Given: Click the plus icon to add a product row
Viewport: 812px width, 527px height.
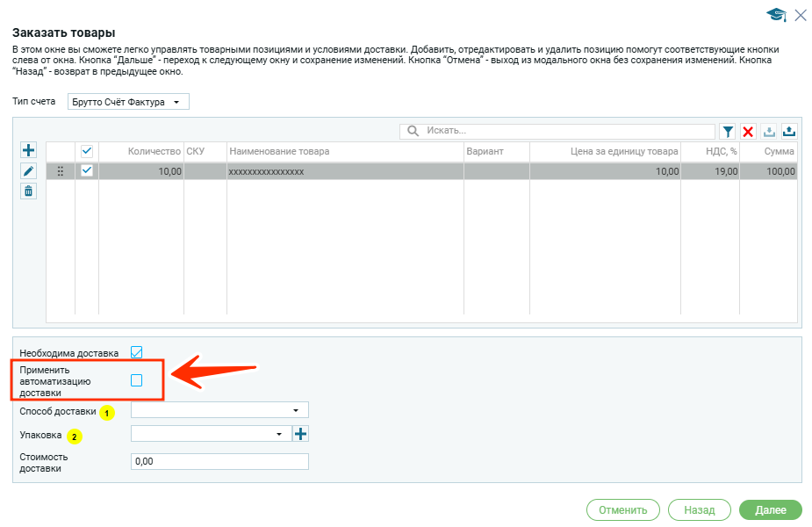Looking at the screenshot, I should pos(28,151).
